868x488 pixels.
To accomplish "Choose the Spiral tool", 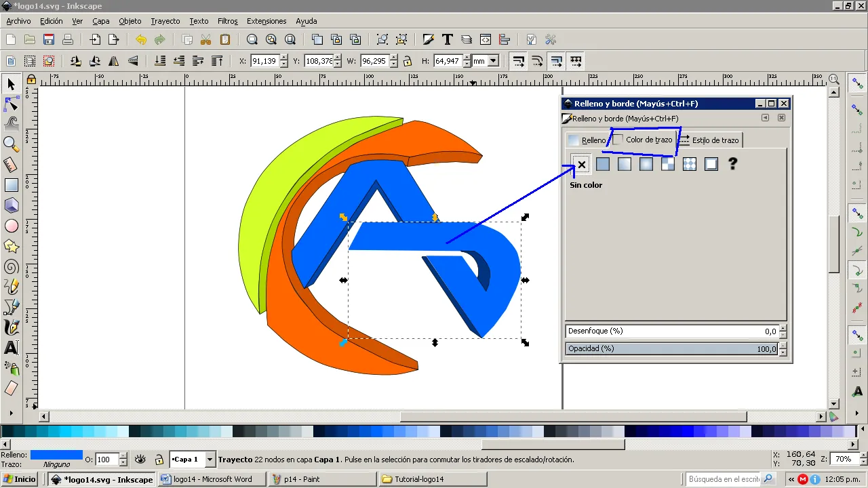I will point(11,266).
